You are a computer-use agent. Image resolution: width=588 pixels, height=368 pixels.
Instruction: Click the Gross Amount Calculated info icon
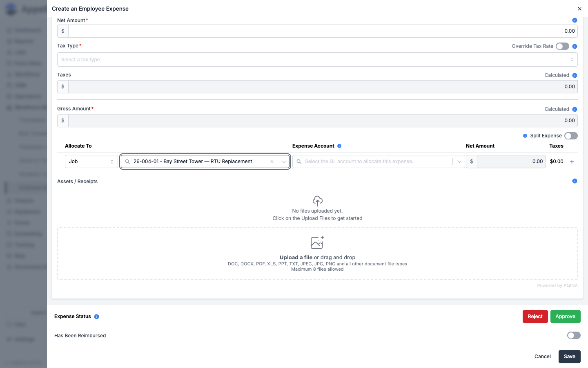(575, 109)
